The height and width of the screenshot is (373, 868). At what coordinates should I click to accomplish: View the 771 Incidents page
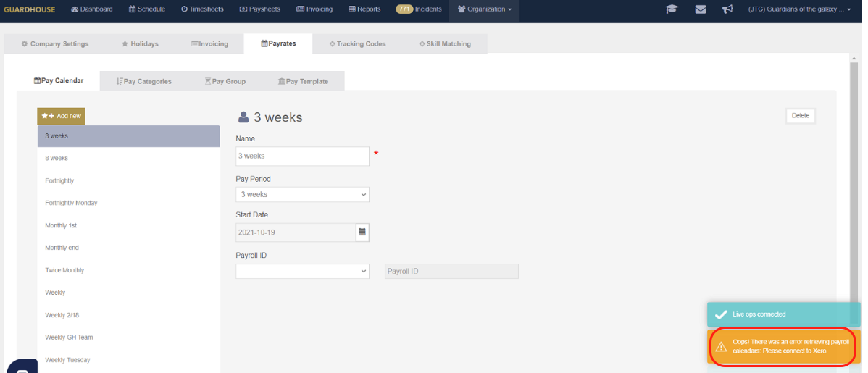419,9
